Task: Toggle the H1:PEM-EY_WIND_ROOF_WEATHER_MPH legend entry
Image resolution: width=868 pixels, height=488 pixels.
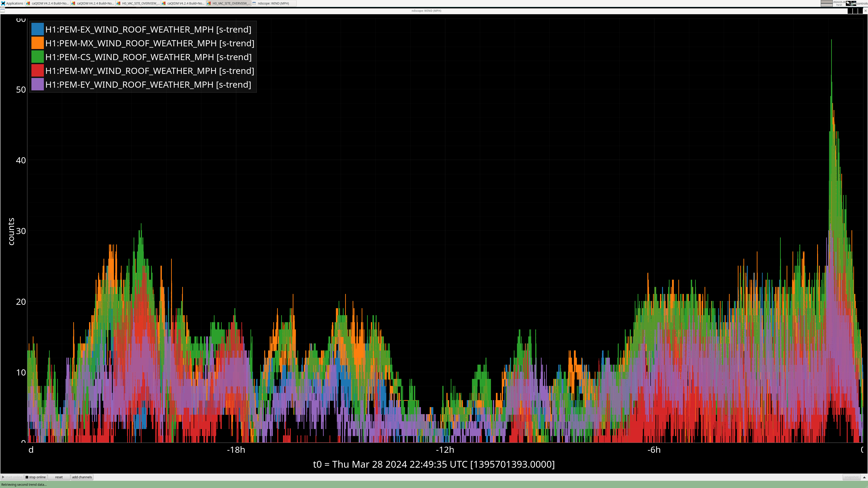Action: pos(148,84)
